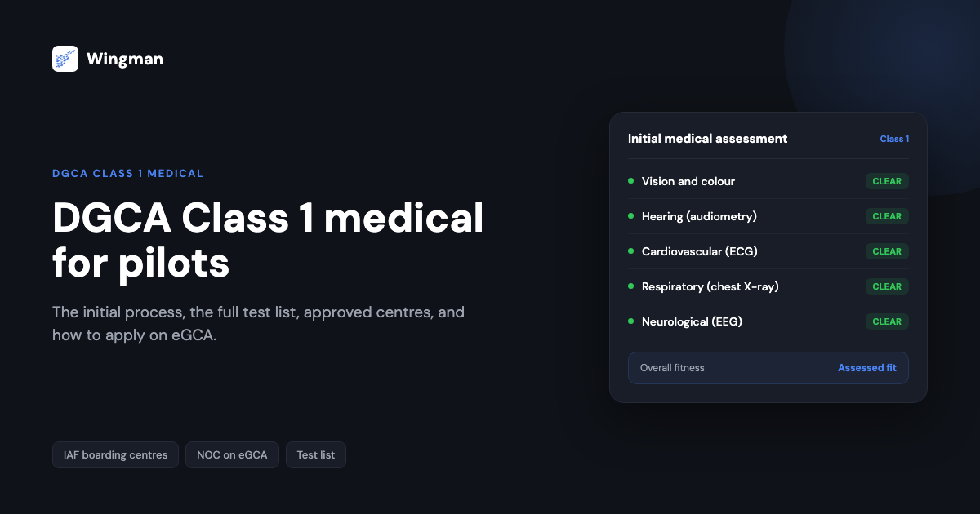Click the Initial medical assessment heading
The image size is (980, 514).
707,139
